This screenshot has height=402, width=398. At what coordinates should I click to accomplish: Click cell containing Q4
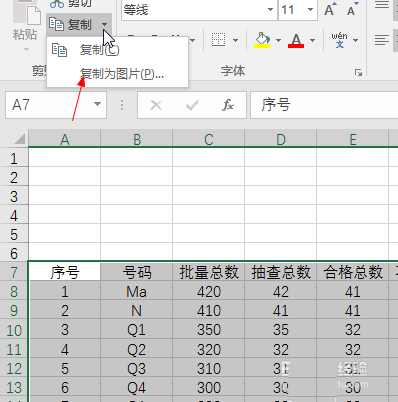pyautogui.click(x=137, y=387)
